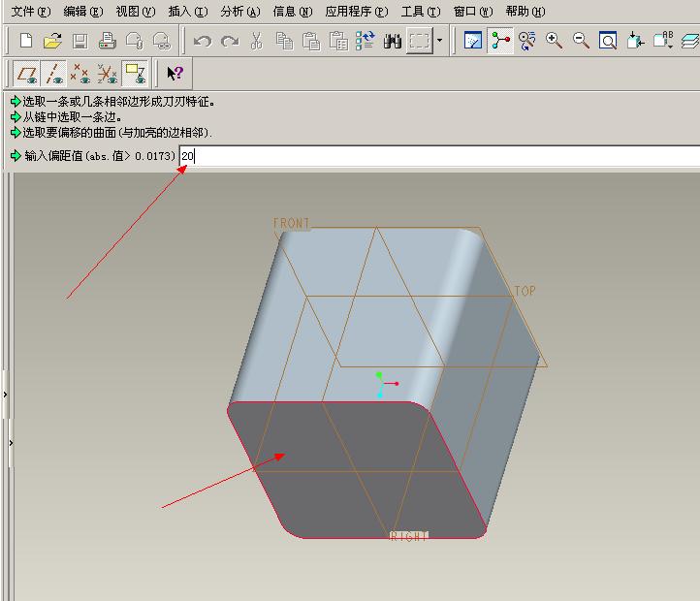Viewport: 700px width, 601px height.
Task: Redo the last undone action
Action: (x=230, y=41)
